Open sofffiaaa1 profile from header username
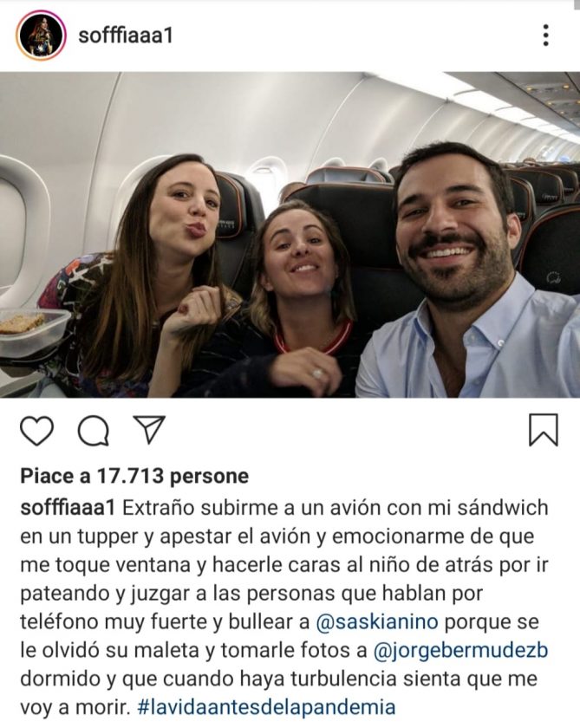The width and height of the screenshot is (580, 728). (126, 36)
